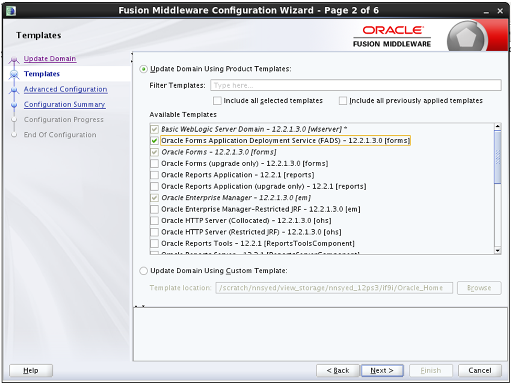Enable Include all previously applied templates

(x=343, y=101)
